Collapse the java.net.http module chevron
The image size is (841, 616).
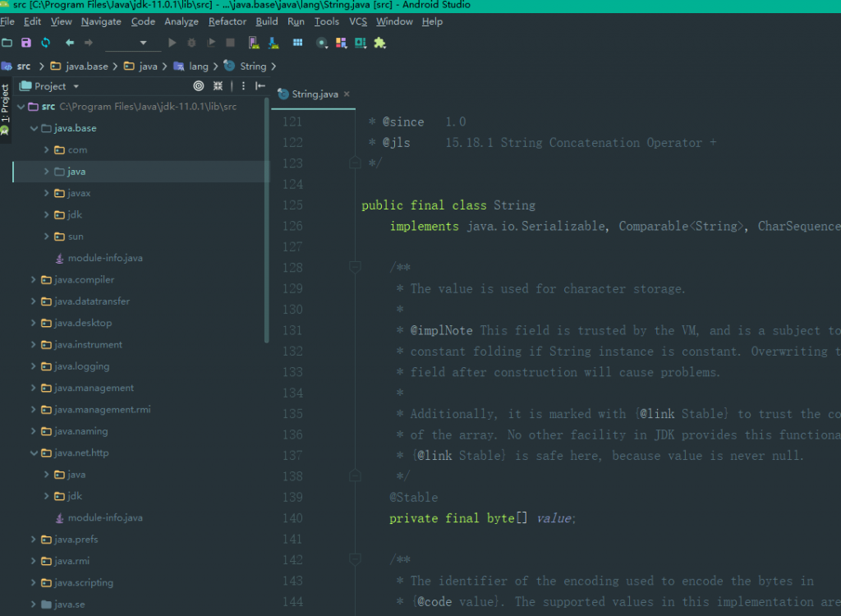[x=34, y=453]
